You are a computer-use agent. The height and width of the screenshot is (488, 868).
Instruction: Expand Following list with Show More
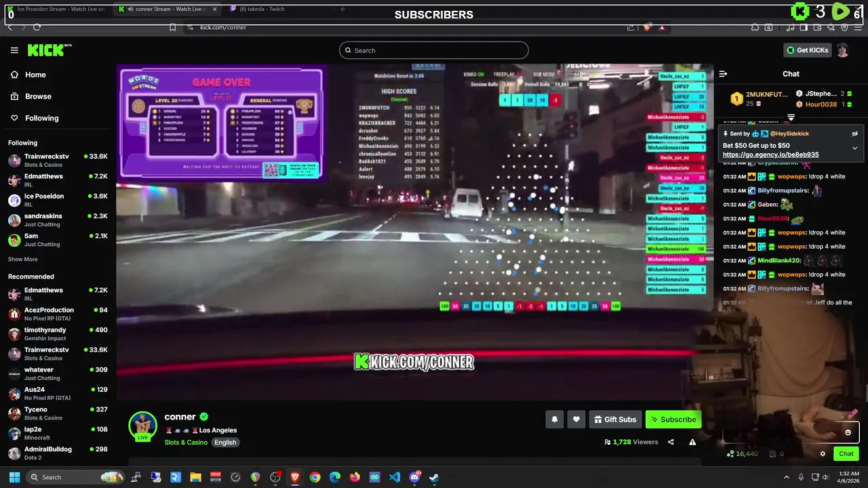point(23,260)
